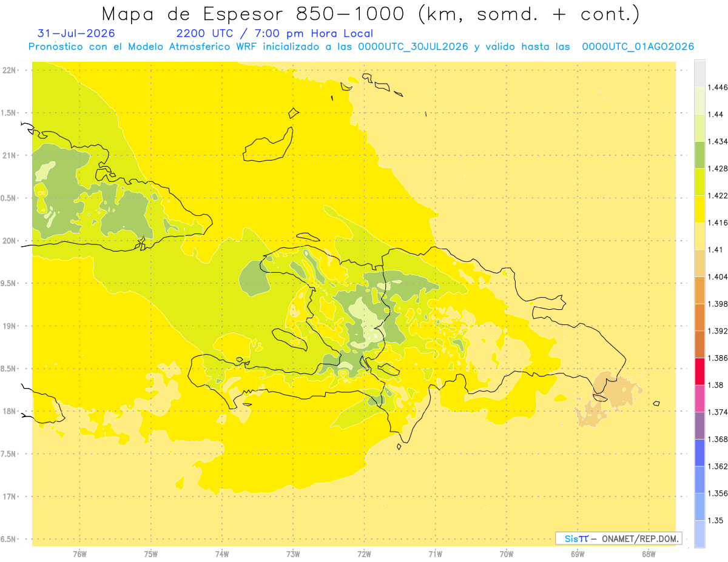Click the 19N latitude axis label
Image resolution: width=728 pixels, height=562 pixels.
[10, 326]
